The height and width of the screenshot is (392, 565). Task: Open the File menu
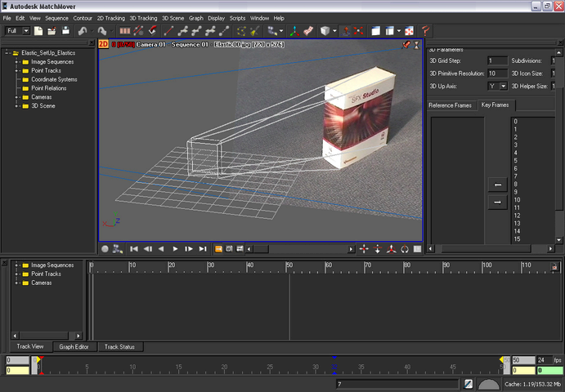tap(7, 18)
